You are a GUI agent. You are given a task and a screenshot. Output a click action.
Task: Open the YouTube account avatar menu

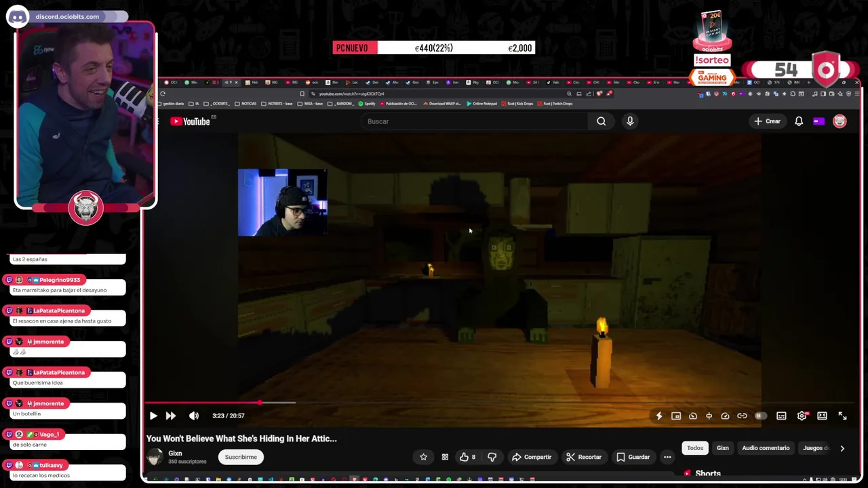[x=840, y=121]
